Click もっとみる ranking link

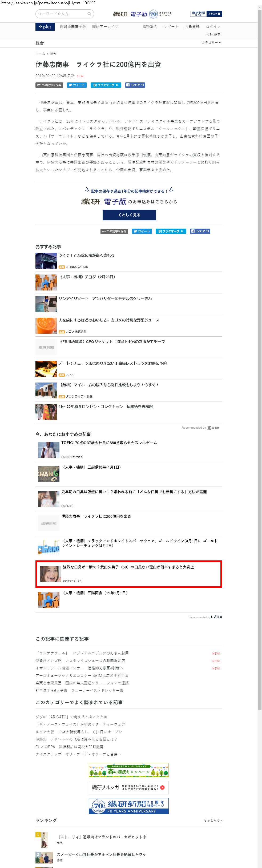pos(212,820)
